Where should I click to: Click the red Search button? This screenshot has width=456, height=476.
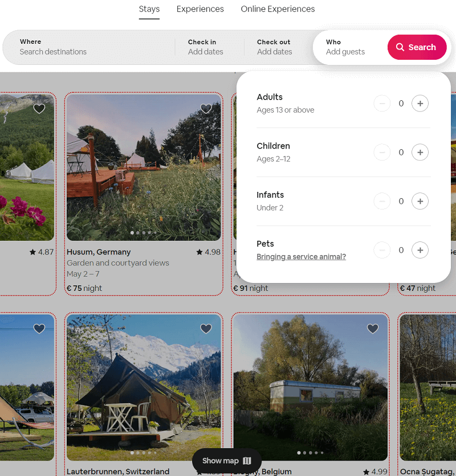click(x=417, y=47)
